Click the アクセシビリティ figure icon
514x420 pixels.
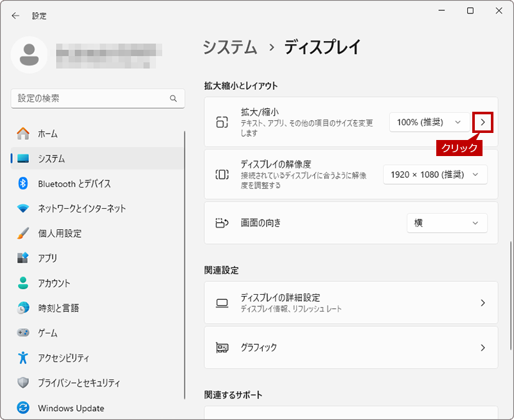(x=23, y=358)
